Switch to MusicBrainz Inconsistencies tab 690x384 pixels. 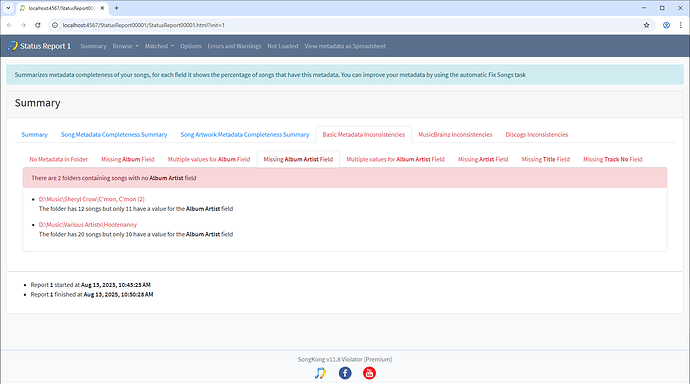[455, 135]
